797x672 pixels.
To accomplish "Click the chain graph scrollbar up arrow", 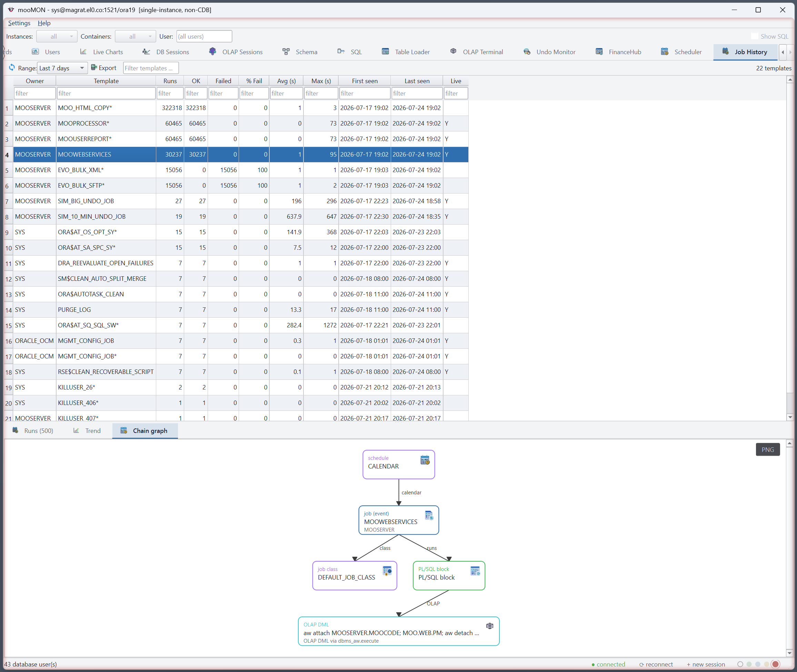I will (x=790, y=443).
